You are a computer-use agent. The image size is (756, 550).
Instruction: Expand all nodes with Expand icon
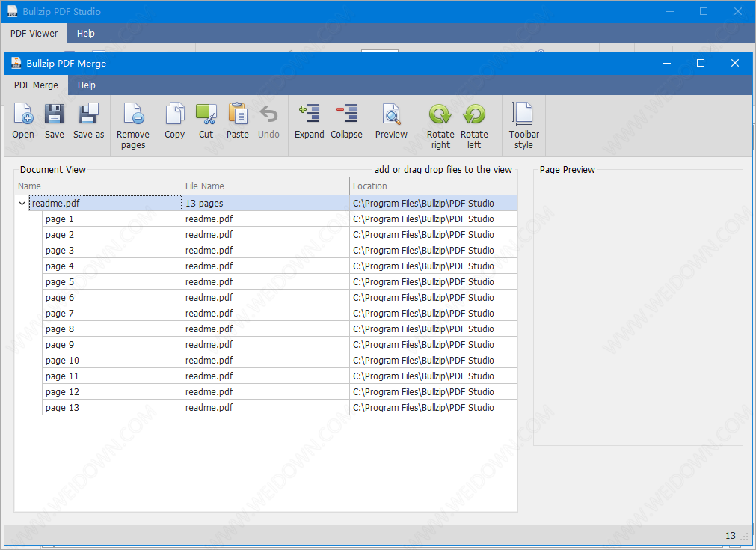[x=309, y=114]
